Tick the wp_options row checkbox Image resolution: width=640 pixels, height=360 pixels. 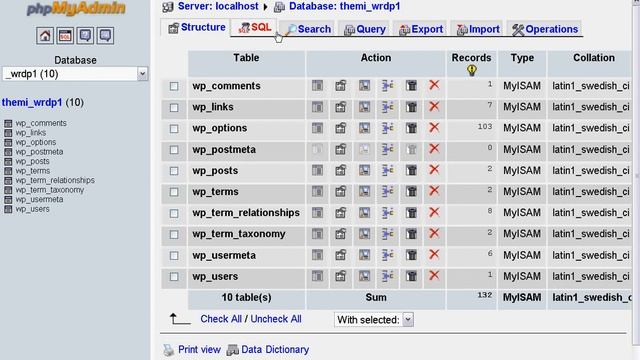pos(174,129)
